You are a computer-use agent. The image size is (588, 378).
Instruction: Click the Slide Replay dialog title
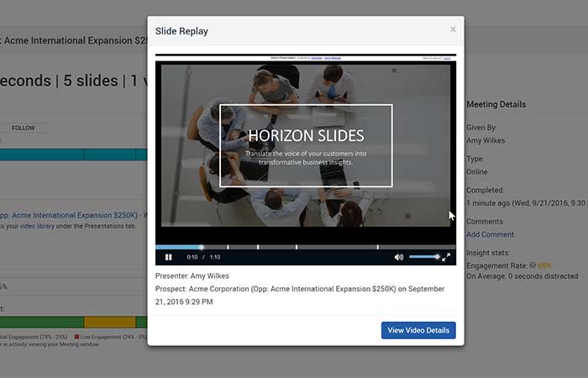181,31
